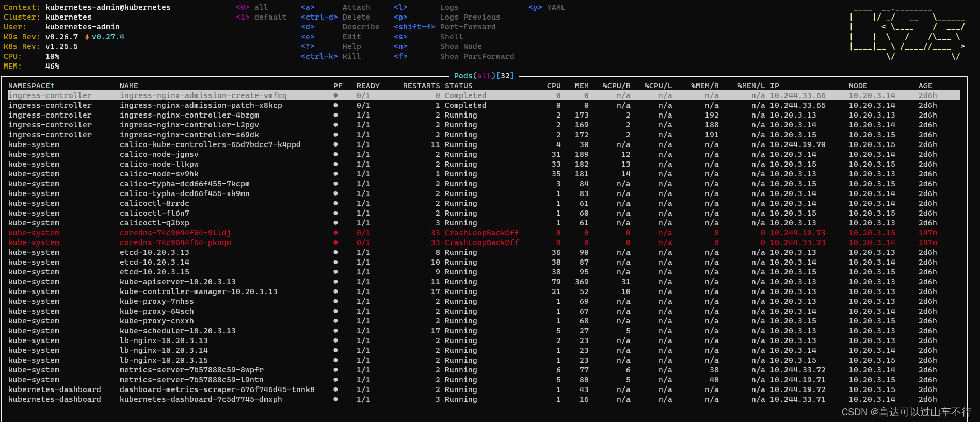Click the NAME column header
Screen dimensions: 980x422
click(129, 86)
